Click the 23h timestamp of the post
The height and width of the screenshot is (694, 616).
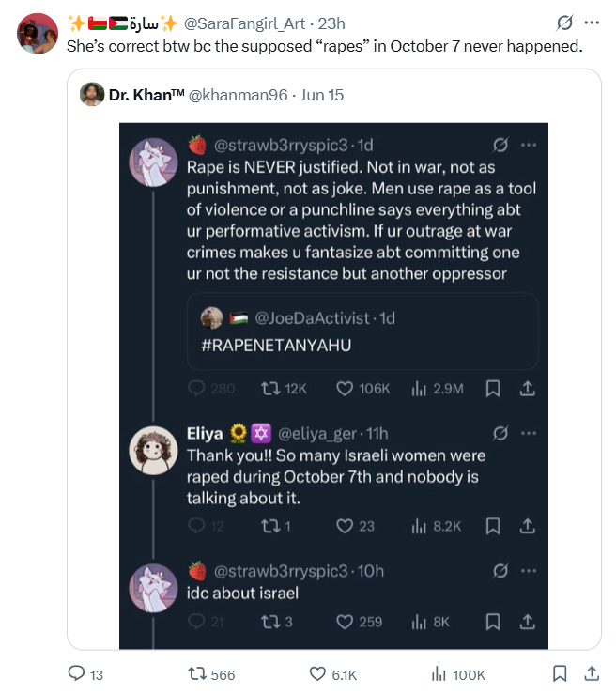[331, 23]
